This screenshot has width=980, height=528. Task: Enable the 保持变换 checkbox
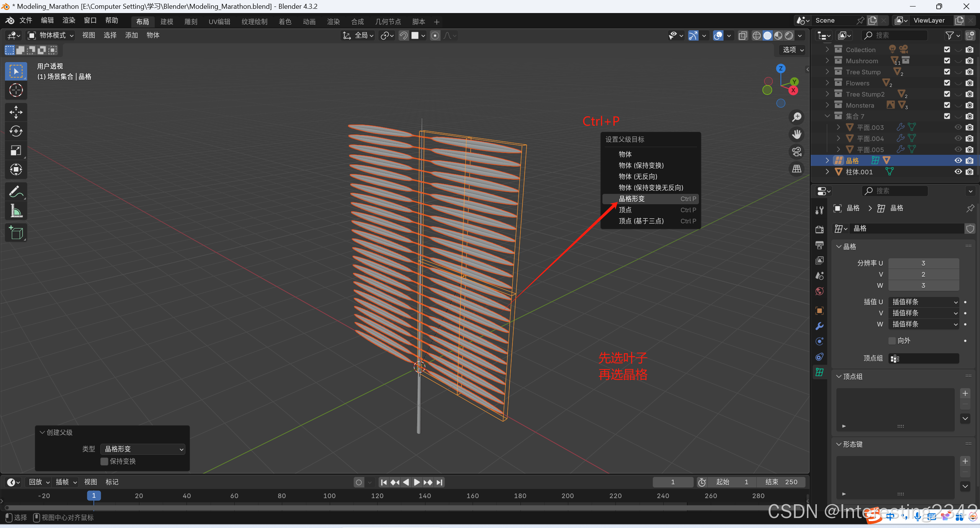[104, 461]
